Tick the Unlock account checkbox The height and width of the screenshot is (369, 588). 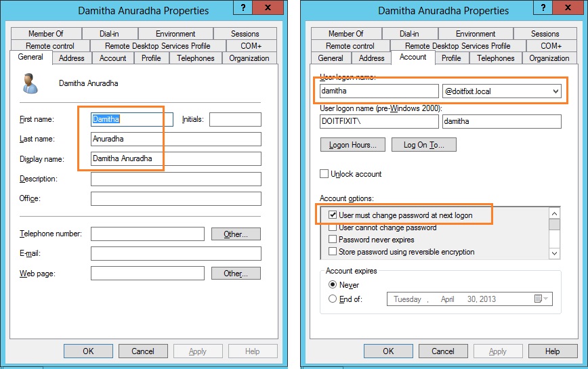324,174
